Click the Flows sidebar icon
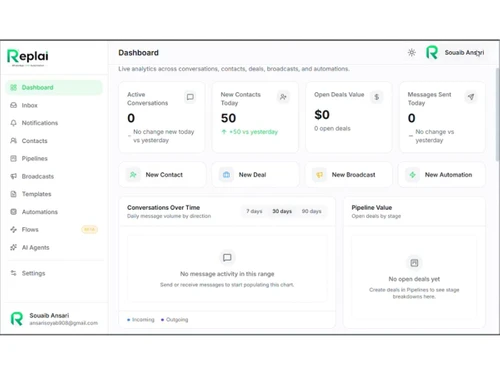The width and height of the screenshot is (500, 375). tap(13, 229)
